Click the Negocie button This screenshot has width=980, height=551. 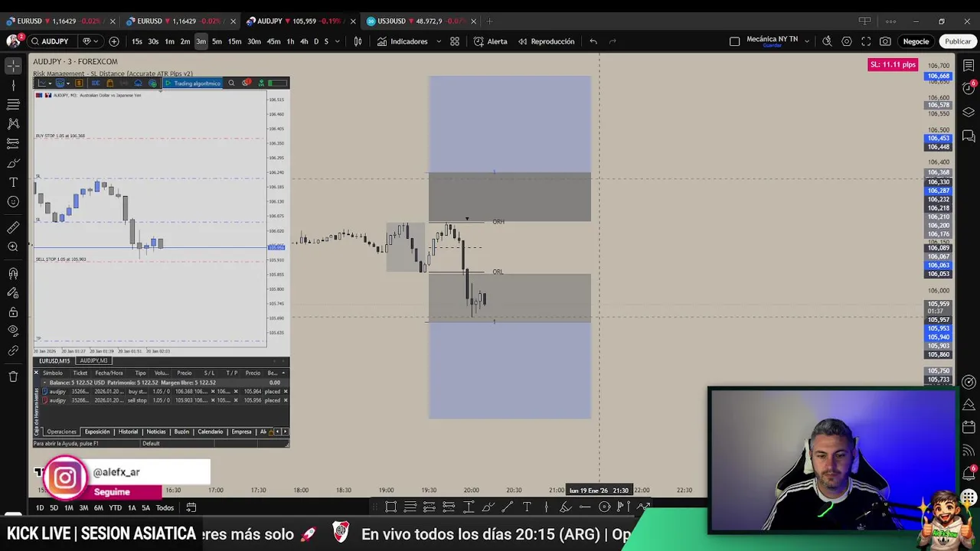(916, 41)
